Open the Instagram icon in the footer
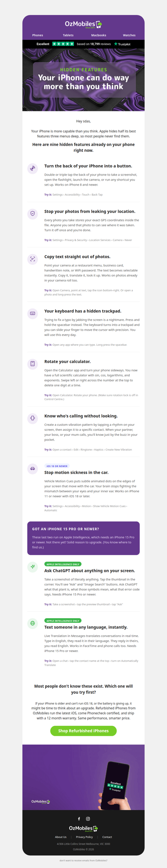 pos(88,819)
